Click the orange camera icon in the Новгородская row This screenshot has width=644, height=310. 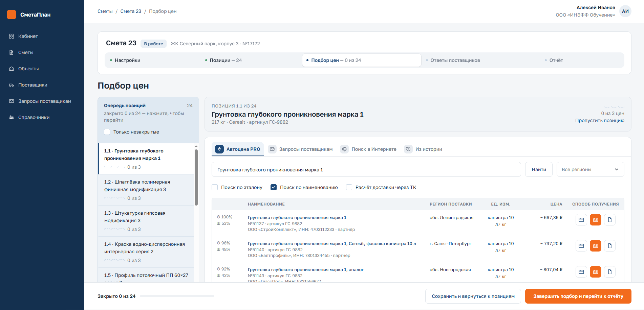[596, 272]
